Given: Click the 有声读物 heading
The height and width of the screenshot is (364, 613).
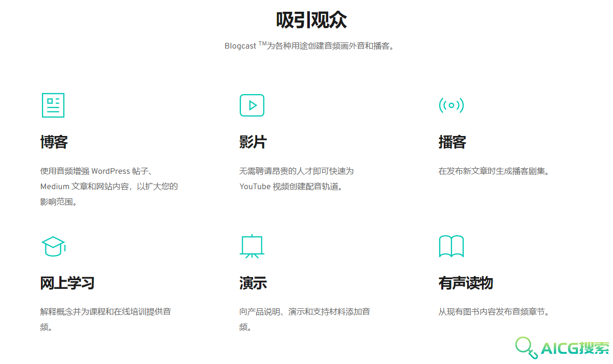Looking at the screenshot, I should (466, 283).
